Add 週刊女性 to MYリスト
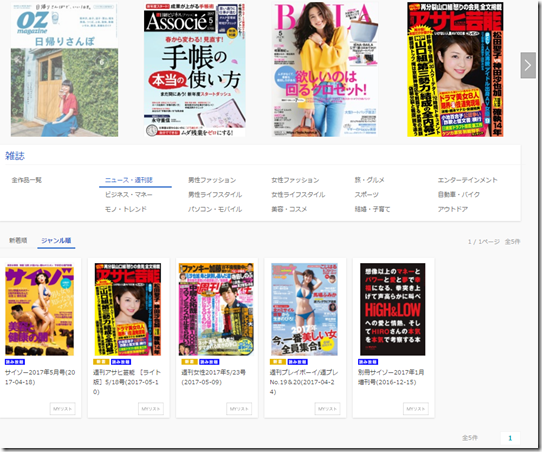Screen dimensions: 542x452 (239, 408)
